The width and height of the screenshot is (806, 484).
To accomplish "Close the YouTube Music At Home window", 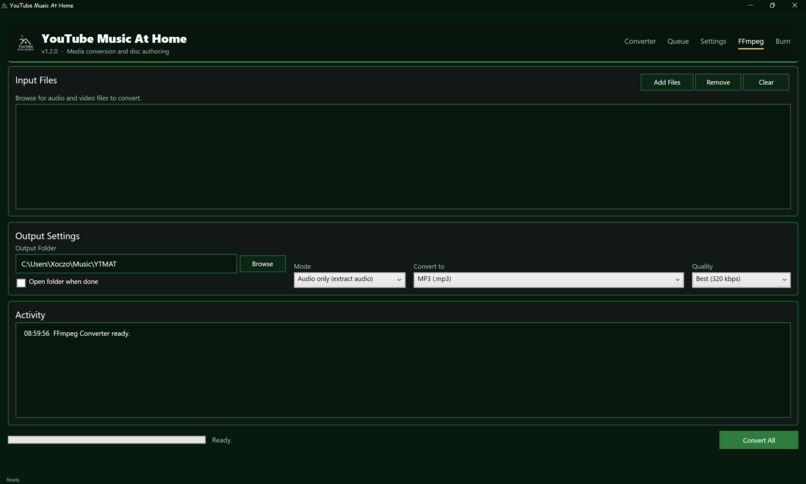I will coord(795,5).
